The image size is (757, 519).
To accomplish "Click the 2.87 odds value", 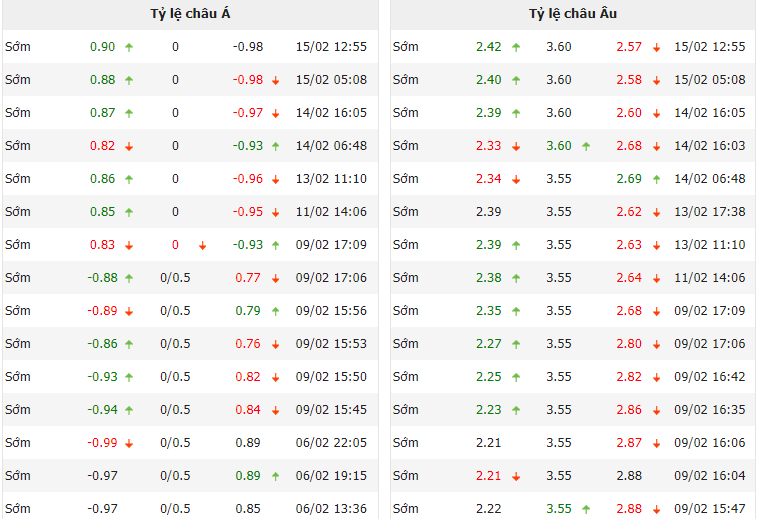I will coord(629,443).
